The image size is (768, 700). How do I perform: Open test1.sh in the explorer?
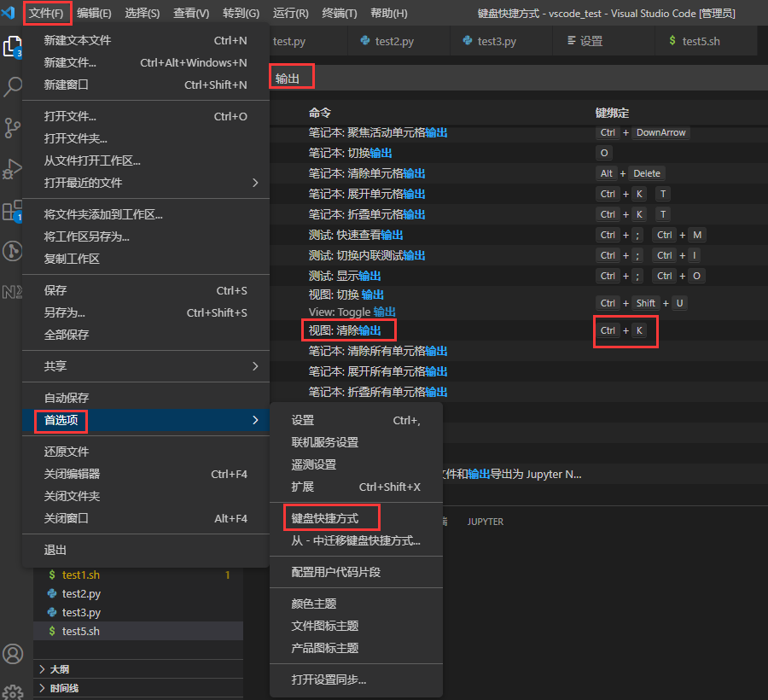click(138, 575)
